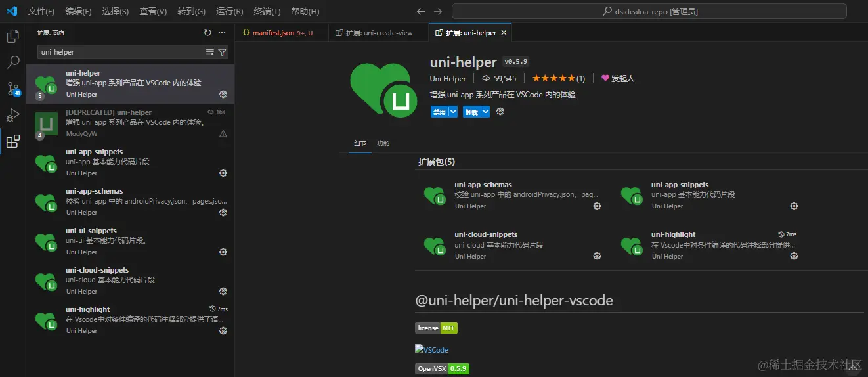Click the VS Code logo icon
This screenshot has height=377, width=868.
tap(12, 11)
